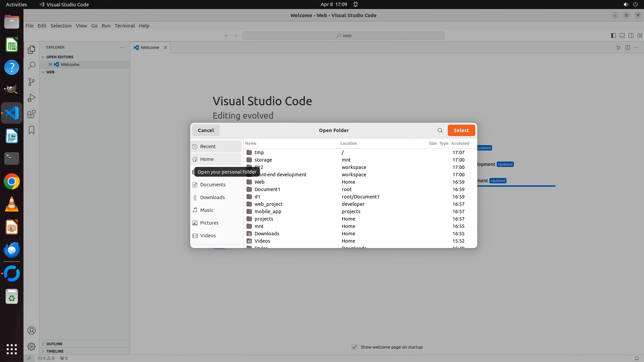Open the Bookmarks activity bar icon
This screenshot has width=644, height=362.
click(x=32, y=130)
